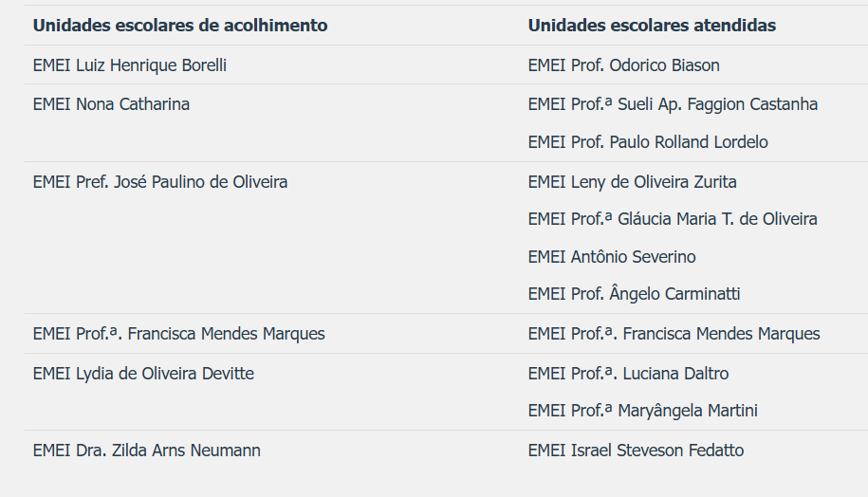Click EMEI Prof. Ângelo Carminatti

(634, 294)
